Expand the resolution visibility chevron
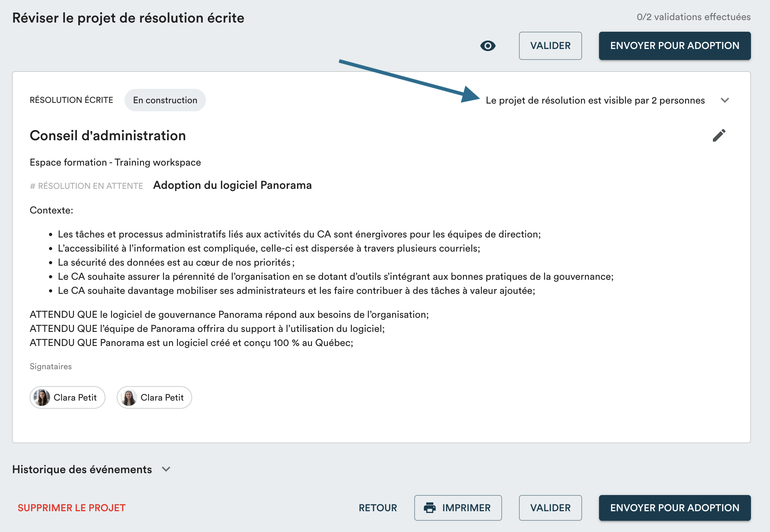The width and height of the screenshot is (770, 532). tap(725, 100)
